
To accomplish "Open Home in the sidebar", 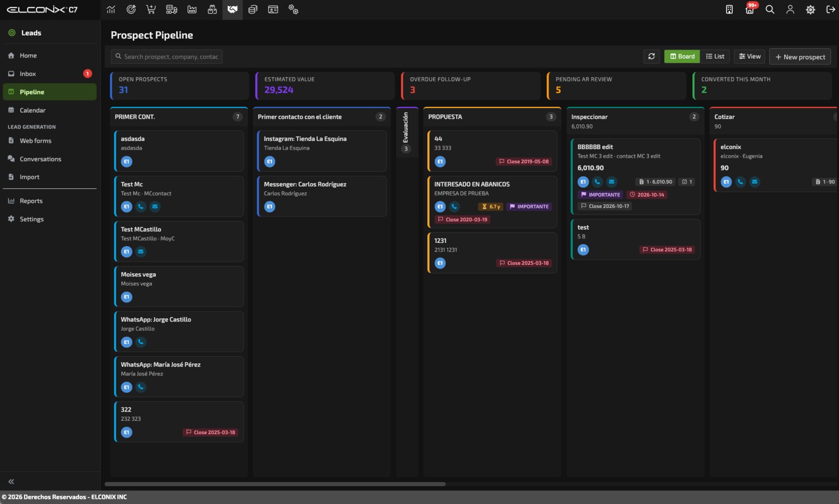I will (50, 56).
